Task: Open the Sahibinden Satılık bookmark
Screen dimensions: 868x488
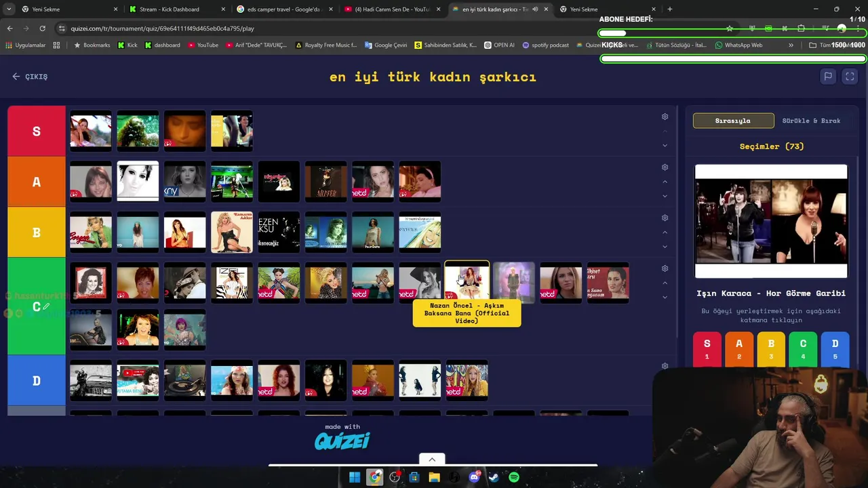Action: (446, 45)
